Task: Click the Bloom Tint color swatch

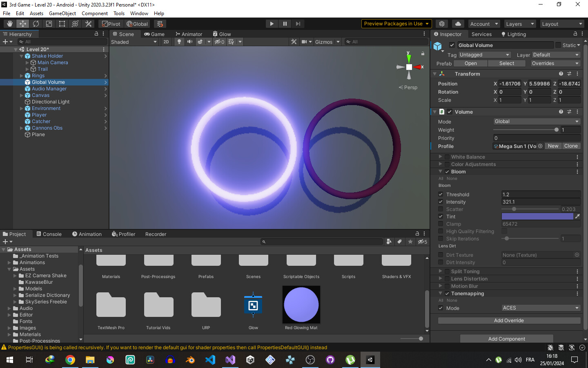Action: (x=537, y=216)
